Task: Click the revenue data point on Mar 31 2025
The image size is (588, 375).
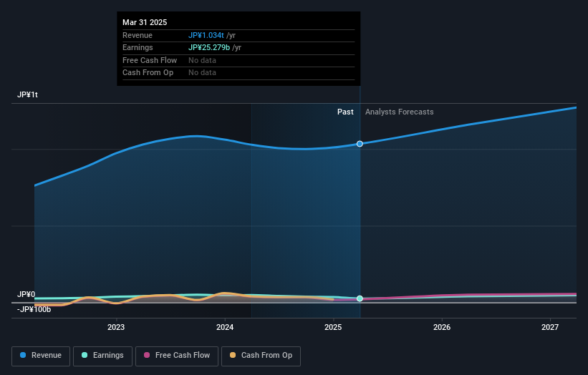Action: click(360, 144)
